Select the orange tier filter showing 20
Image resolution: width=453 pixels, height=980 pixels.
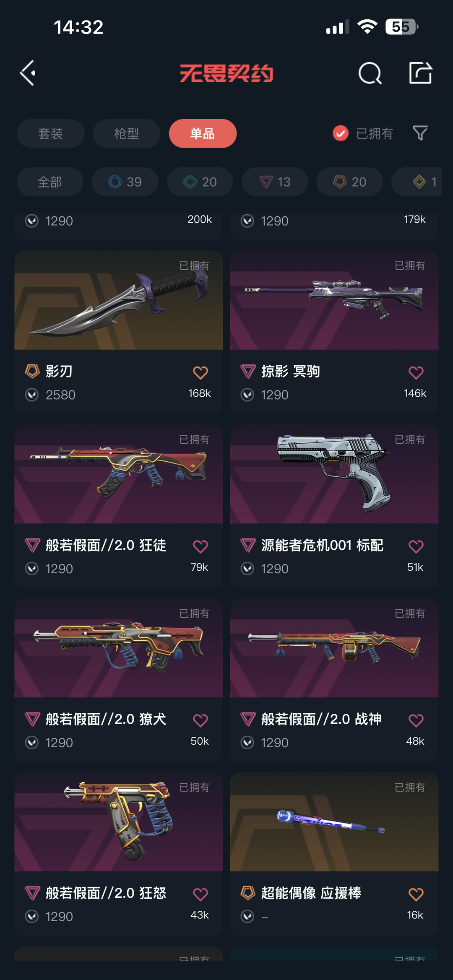point(349,182)
